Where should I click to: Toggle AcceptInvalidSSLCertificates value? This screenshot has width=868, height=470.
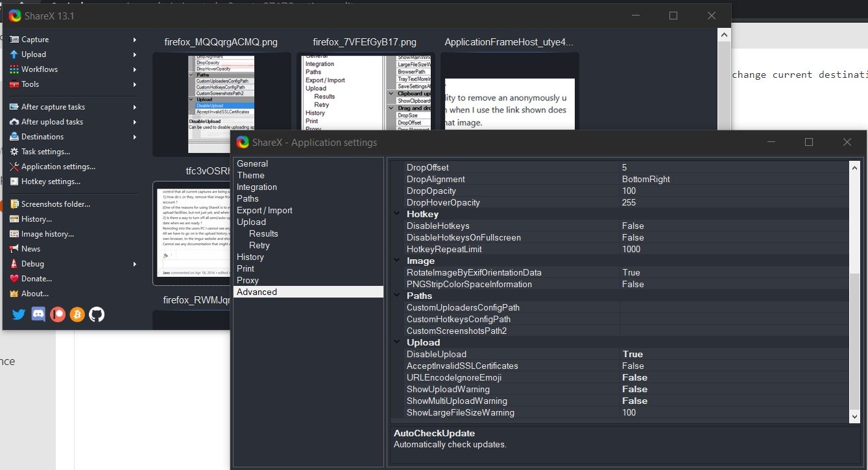(734, 366)
